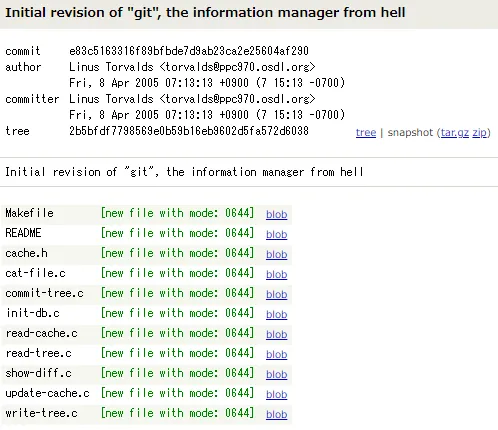498x430 pixels.
Task: Open blob link for init-db.c
Action: coord(276,314)
